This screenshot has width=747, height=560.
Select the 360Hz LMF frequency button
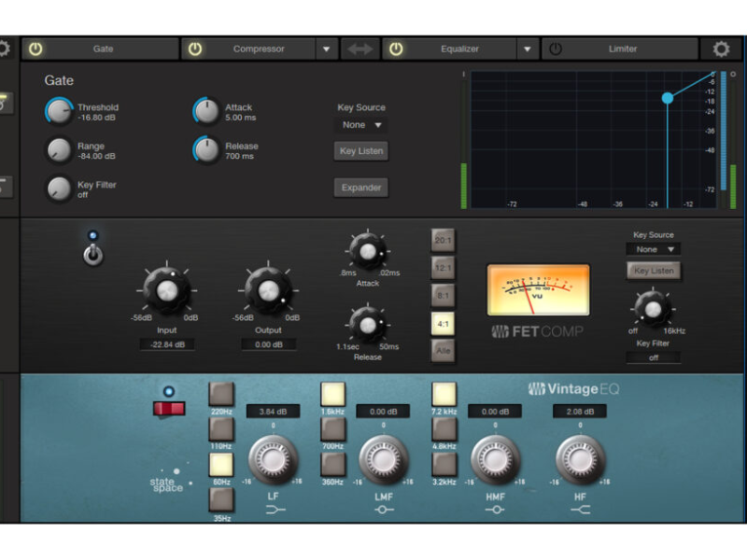click(x=332, y=464)
